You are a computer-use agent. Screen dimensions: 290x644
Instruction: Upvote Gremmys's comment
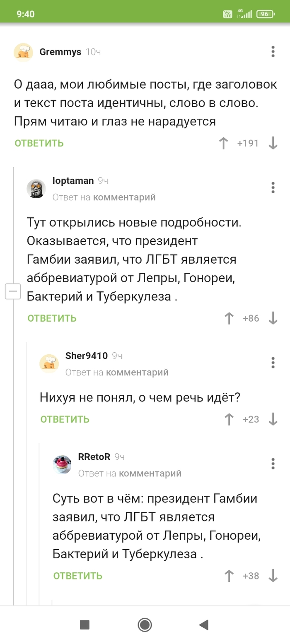pyautogui.click(x=223, y=143)
